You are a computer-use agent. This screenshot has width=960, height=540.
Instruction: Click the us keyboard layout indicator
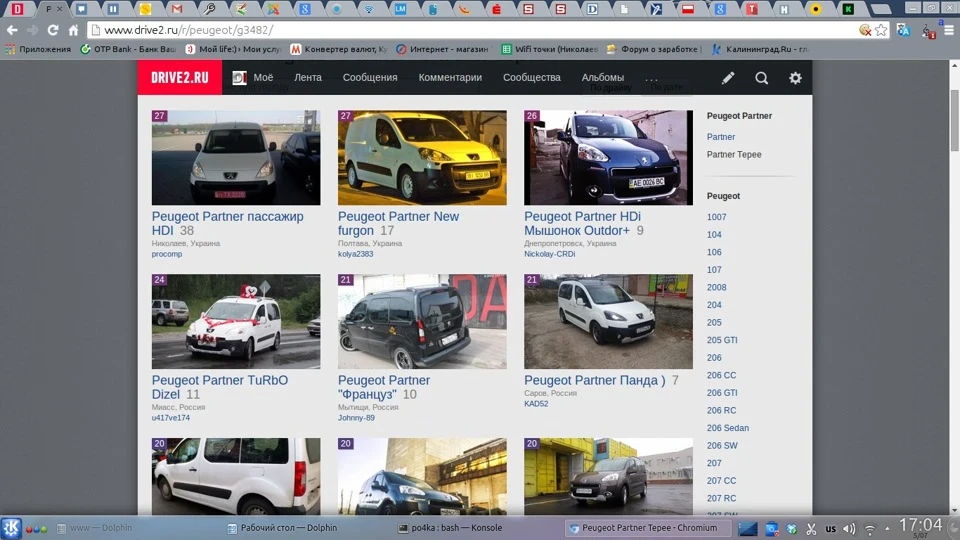830,528
